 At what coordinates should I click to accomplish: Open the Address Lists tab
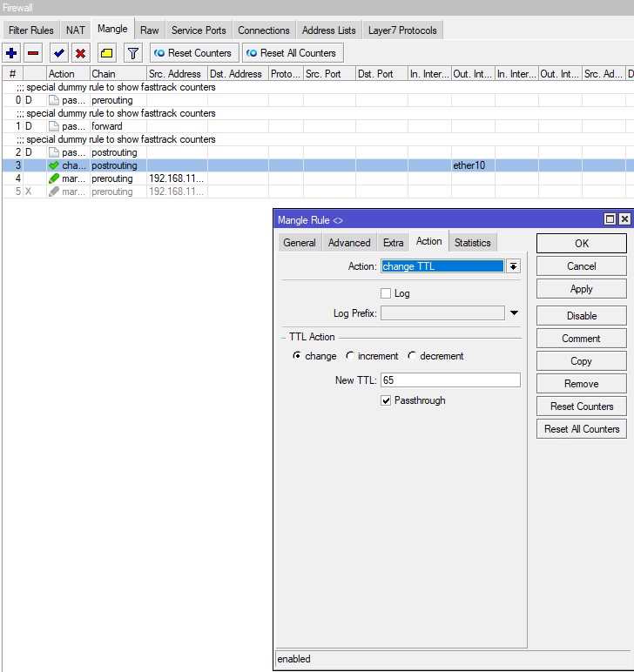[329, 30]
